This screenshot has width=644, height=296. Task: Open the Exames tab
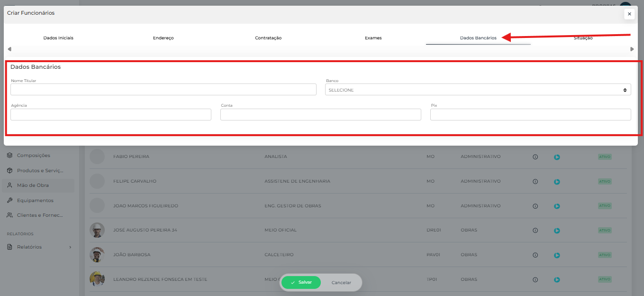[373, 38]
